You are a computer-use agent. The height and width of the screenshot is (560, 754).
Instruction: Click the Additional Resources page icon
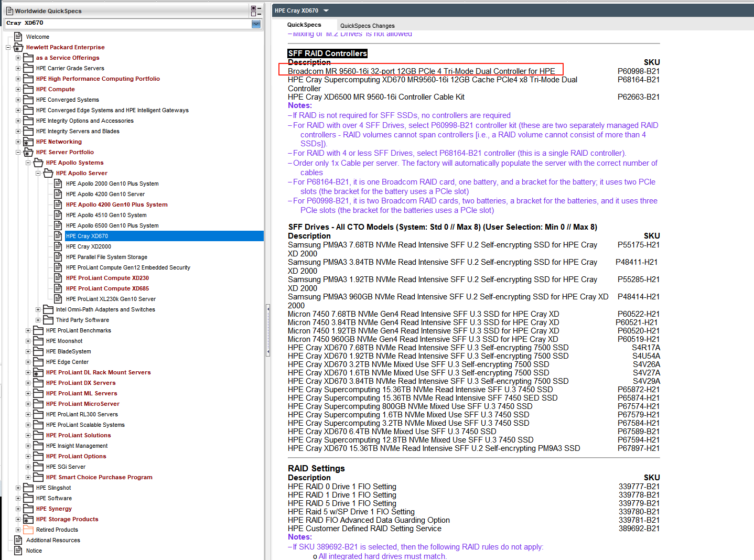tap(18, 540)
